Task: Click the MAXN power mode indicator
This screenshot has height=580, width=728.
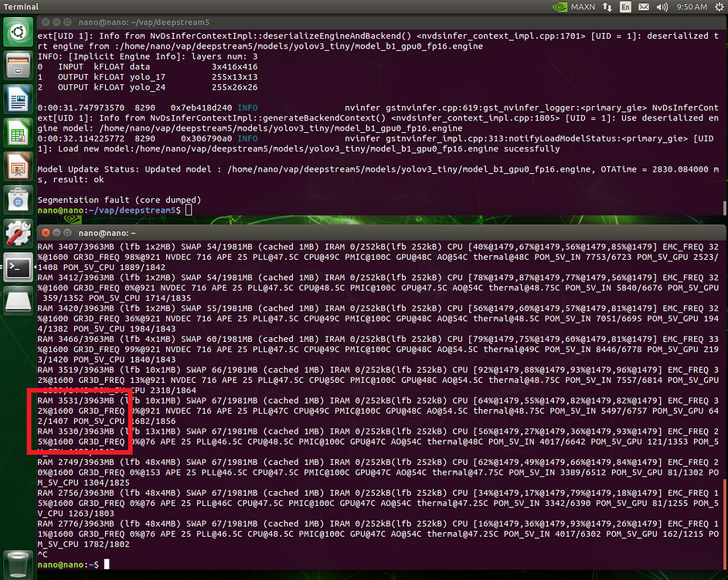Action: pyautogui.click(x=583, y=7)
